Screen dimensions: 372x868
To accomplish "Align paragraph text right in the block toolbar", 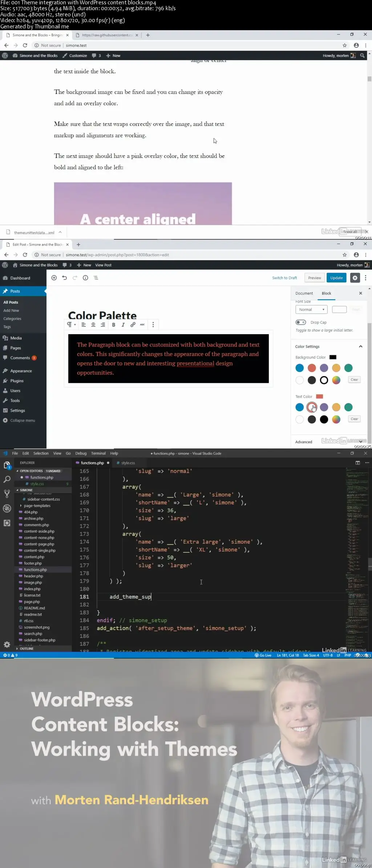I will (x=103, y=325).
